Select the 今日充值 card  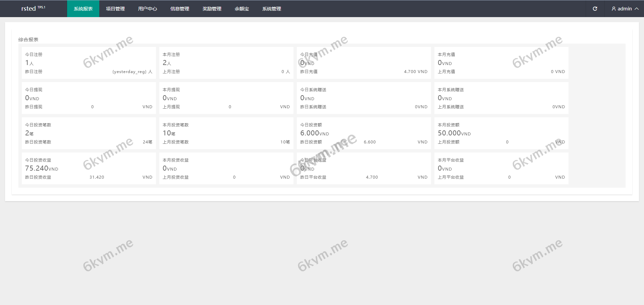coord(364,63)
